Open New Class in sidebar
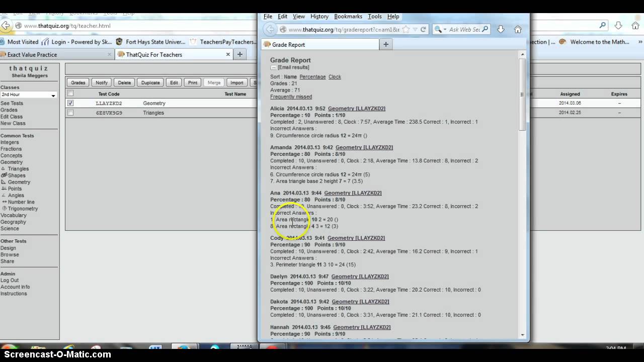Screen dimensions: 644x362 pyautogui.click(x=13, y=123)
